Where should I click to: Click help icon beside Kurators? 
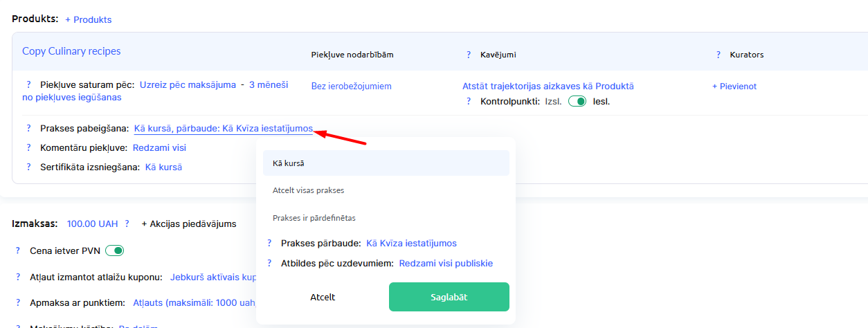718,55
